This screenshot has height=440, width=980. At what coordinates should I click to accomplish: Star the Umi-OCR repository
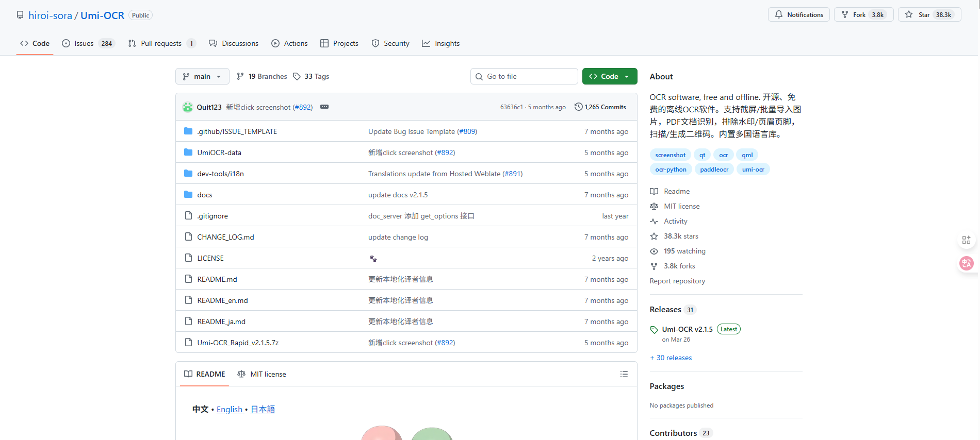click(929, 14)
